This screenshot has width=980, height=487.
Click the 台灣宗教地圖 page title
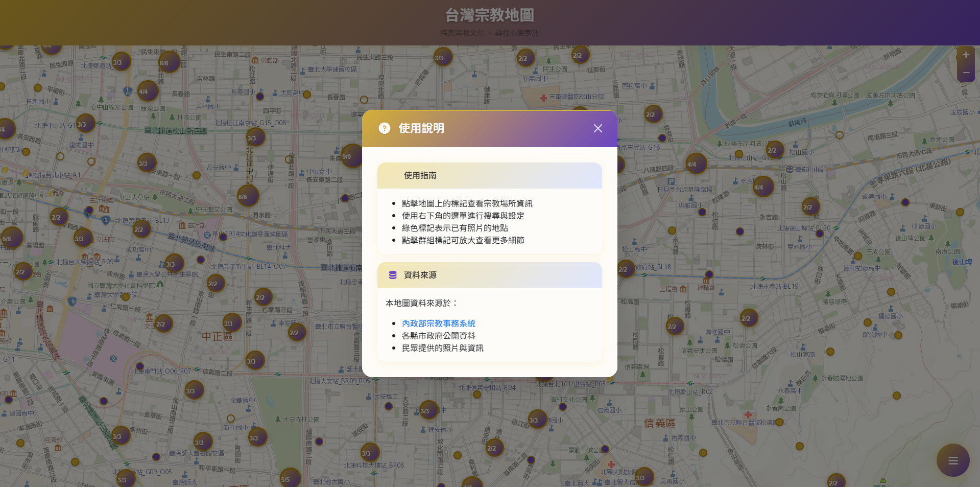[490, 15]
